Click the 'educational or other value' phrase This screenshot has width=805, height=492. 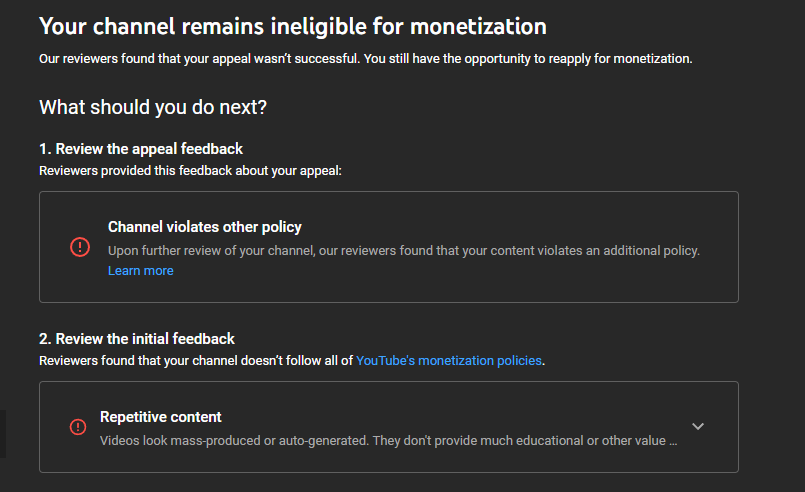pyautogui.click(x=590, y=440)
